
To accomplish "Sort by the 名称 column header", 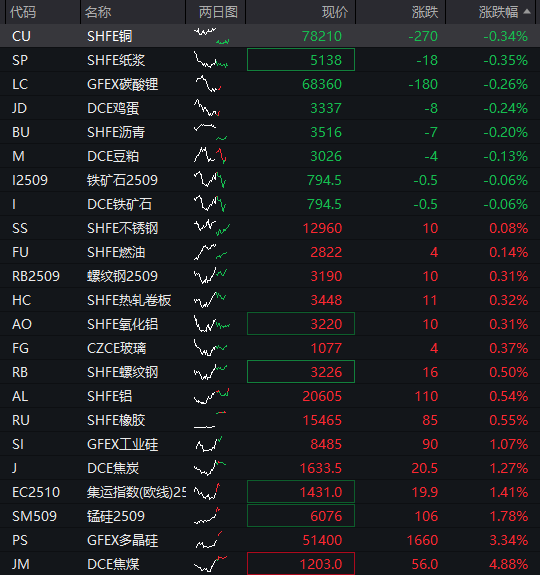I will [98, 12].
